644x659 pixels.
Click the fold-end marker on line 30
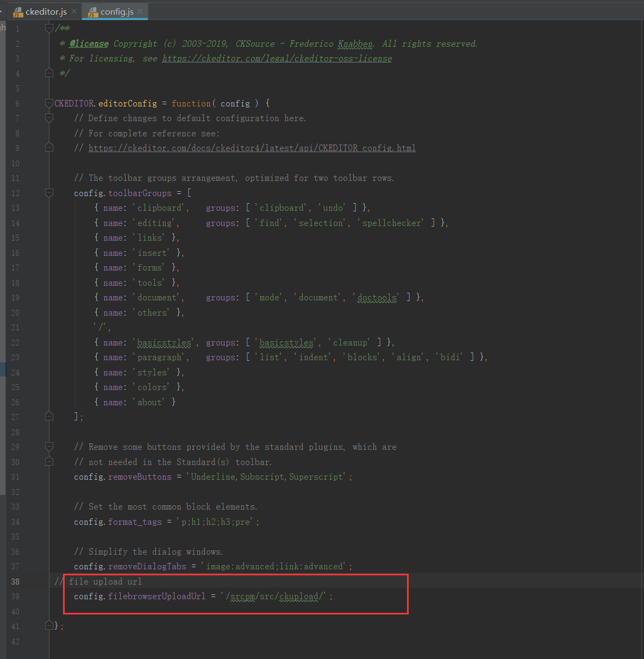pos(49,461)
